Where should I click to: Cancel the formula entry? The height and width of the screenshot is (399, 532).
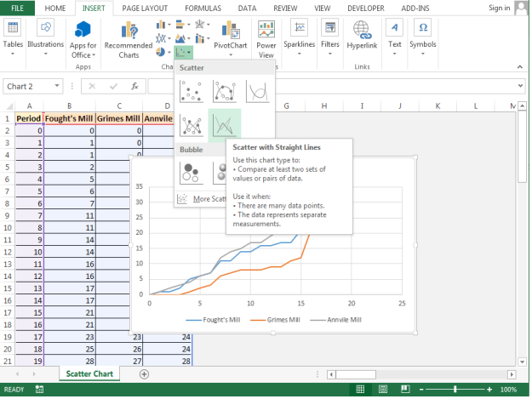tap(92, 87)
